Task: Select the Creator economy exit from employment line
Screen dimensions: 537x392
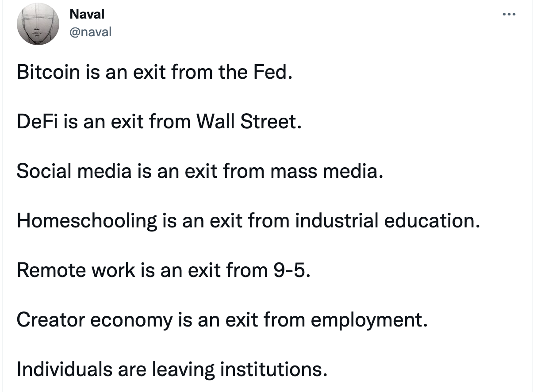Action: pos(222,319)
